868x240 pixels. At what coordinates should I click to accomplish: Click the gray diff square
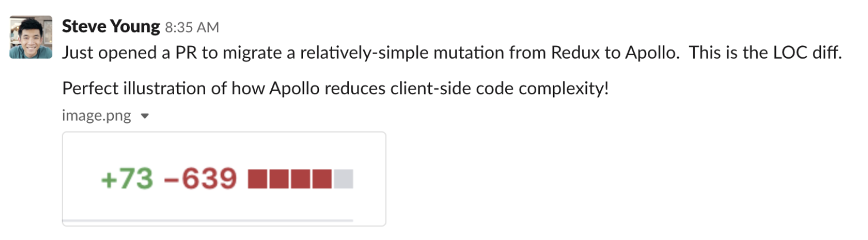(x=343, y=179)
